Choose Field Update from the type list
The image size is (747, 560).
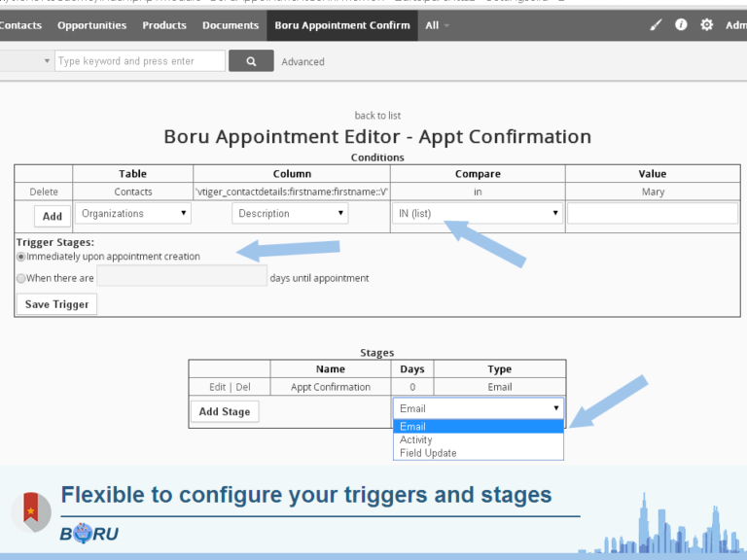pos(479,453)
